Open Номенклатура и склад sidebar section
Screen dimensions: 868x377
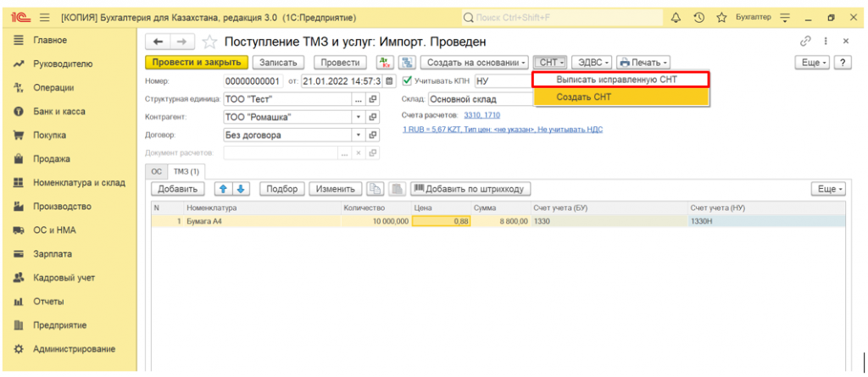coord(79,182)
